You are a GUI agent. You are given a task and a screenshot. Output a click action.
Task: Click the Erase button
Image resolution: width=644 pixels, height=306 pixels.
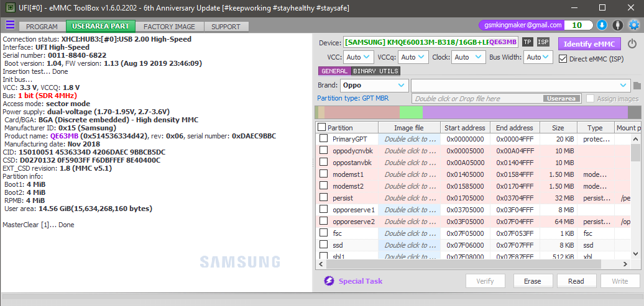(533, 281)
